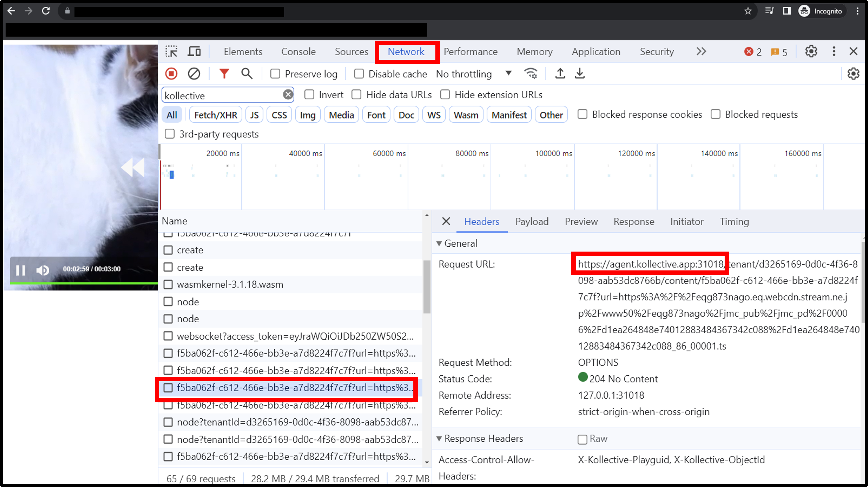This screenshot has width=868, height=487.
Task: Select wasmkernel-3.1.18.wasm request
Action: [230, 284]
